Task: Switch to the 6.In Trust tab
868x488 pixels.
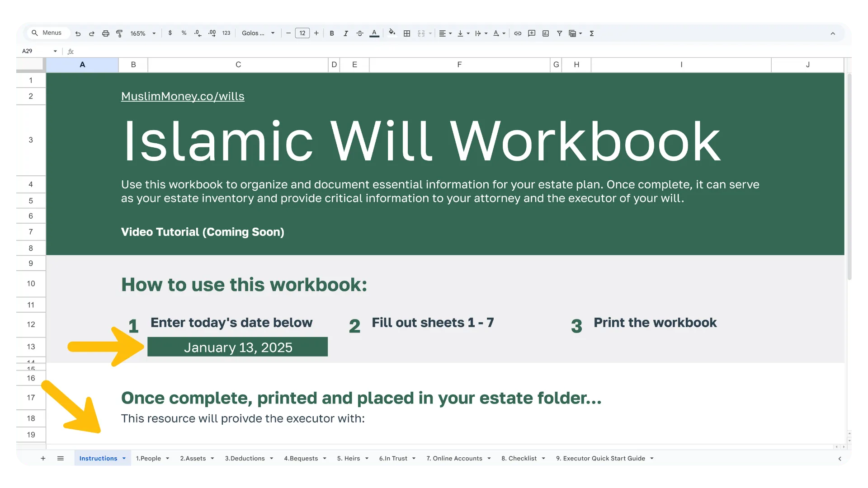Action: click(393, 458)
